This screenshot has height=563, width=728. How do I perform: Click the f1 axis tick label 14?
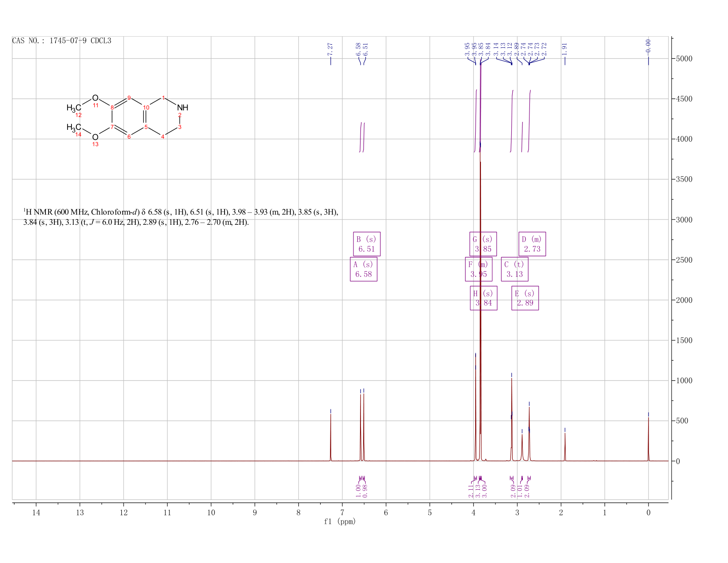pyautogui.click(x=36, y=513)
